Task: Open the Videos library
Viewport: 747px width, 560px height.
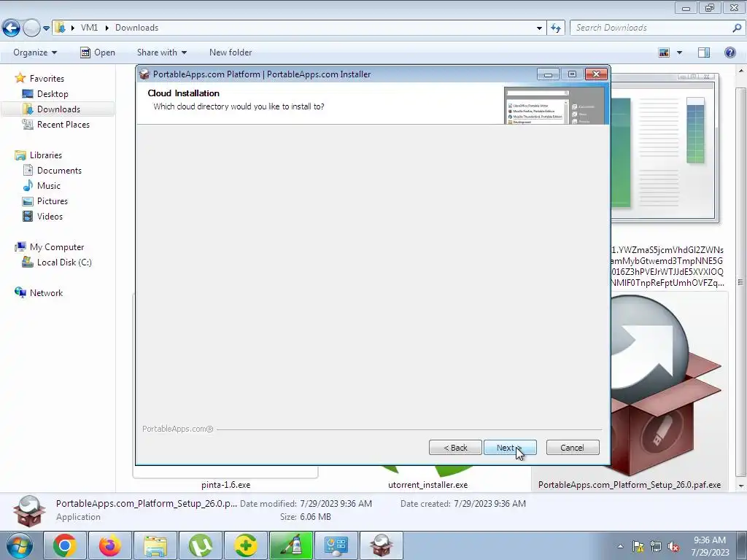Action: coord(50,216)
